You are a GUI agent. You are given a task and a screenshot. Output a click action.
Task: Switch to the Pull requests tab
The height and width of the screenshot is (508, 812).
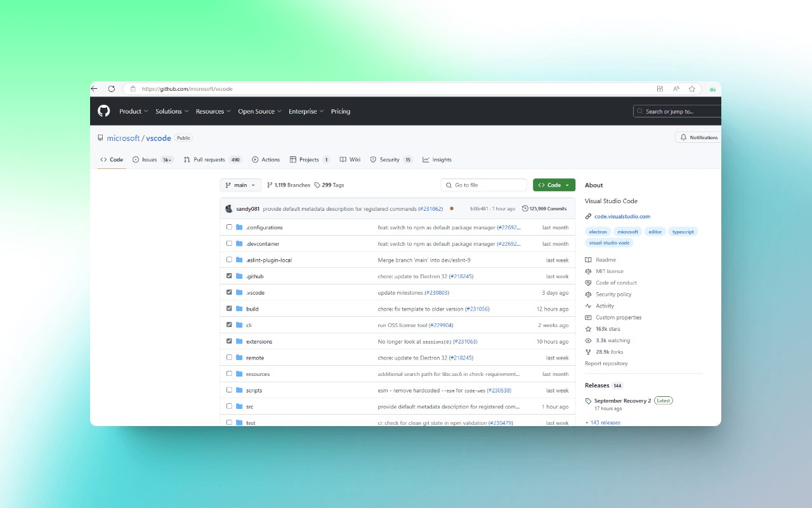click(213, 159)
